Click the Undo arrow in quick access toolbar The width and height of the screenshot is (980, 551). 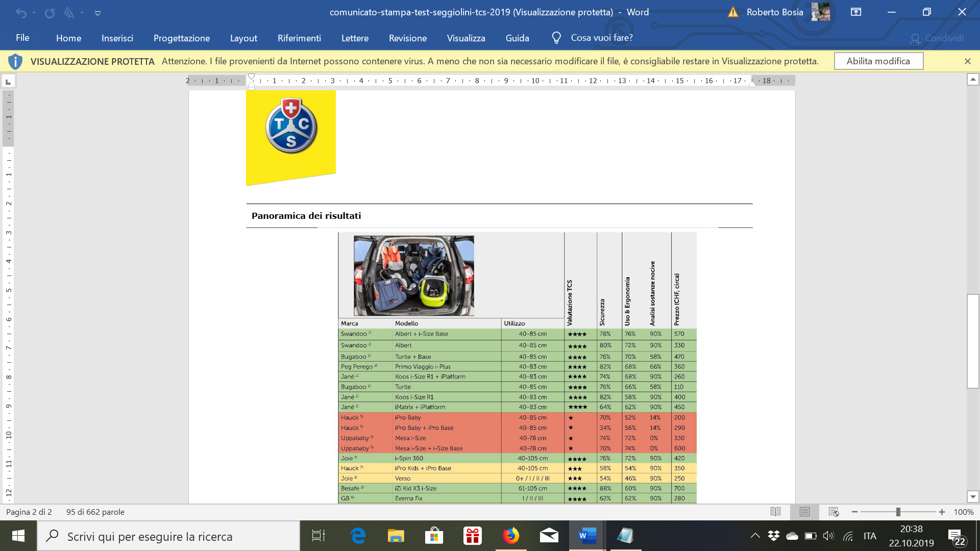(x=21, y=13)
